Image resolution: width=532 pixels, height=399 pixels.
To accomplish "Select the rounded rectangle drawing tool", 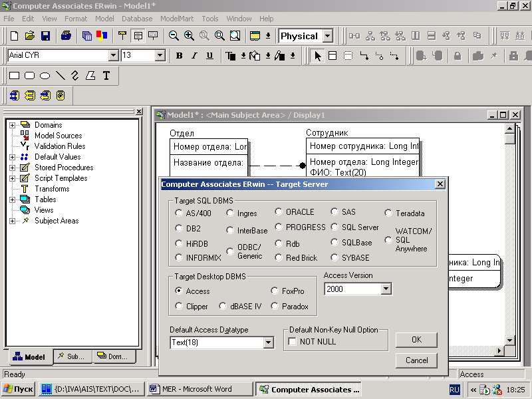I will click(x=29, y=75).
